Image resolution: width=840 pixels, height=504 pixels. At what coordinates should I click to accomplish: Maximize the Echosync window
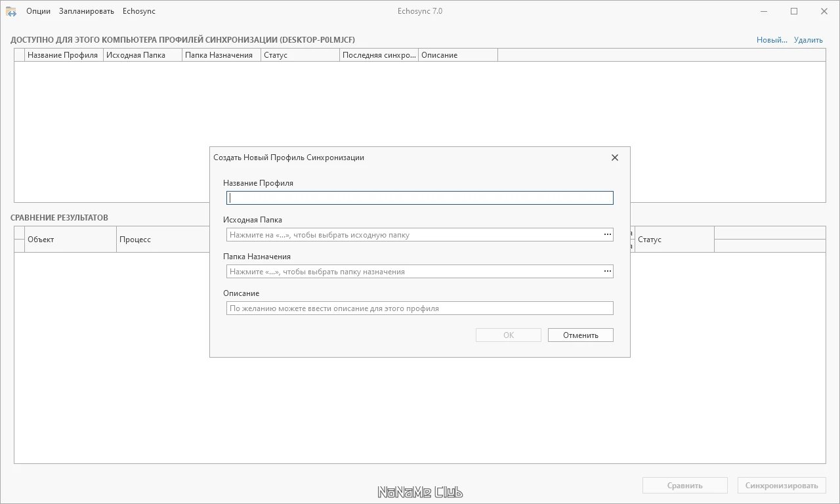click(794, 11)
